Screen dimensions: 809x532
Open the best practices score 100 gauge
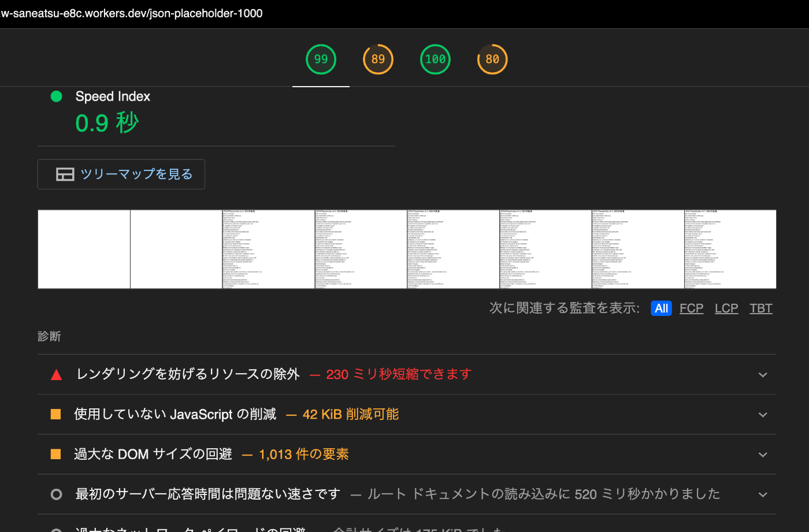[435, 59]
